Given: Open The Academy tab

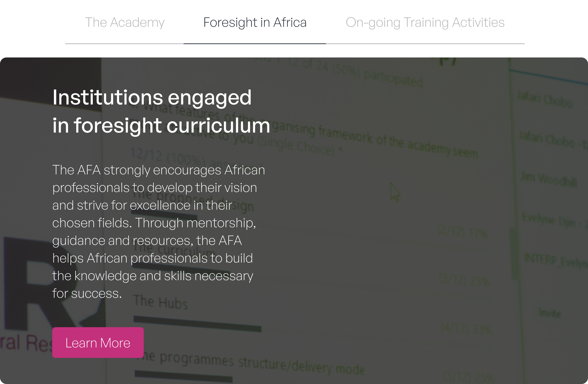Looking at the screenshot, I should (124, 23).
